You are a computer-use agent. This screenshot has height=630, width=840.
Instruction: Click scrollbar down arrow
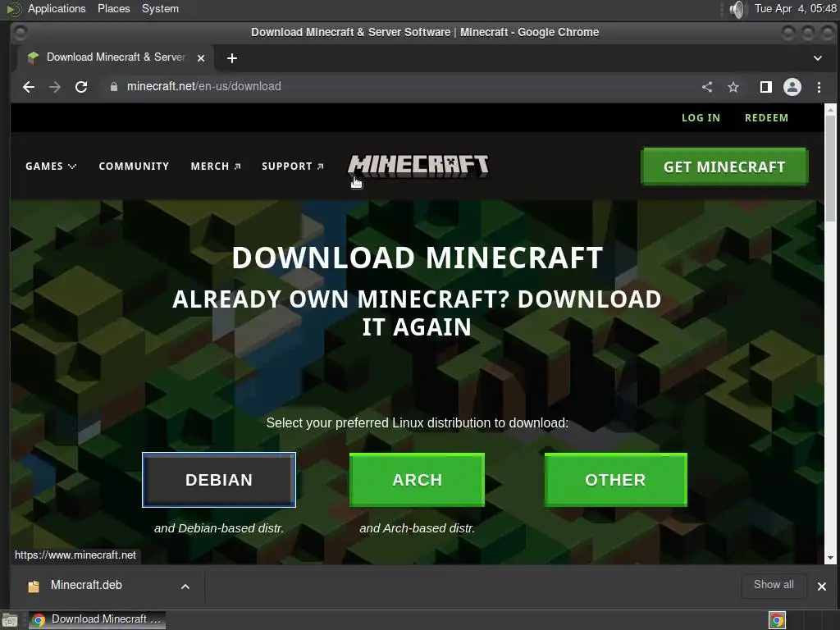point(830,558)
